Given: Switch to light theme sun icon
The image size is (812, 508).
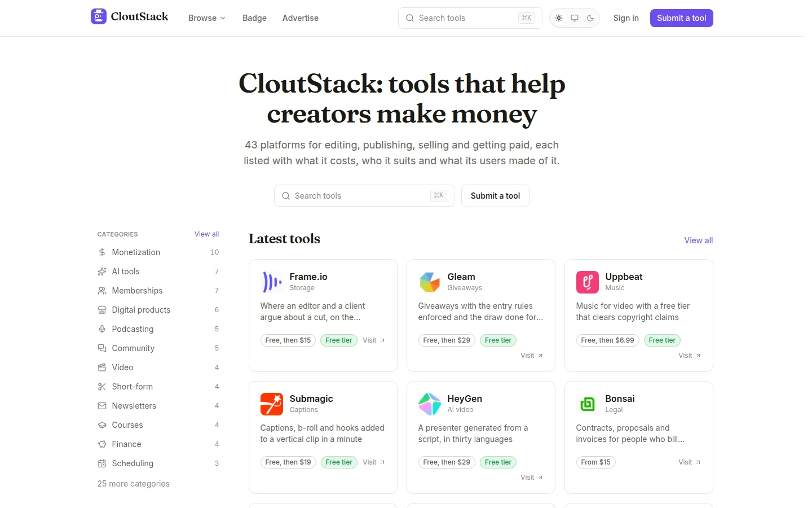Looking at the screenshot, I should coord(559,18).
